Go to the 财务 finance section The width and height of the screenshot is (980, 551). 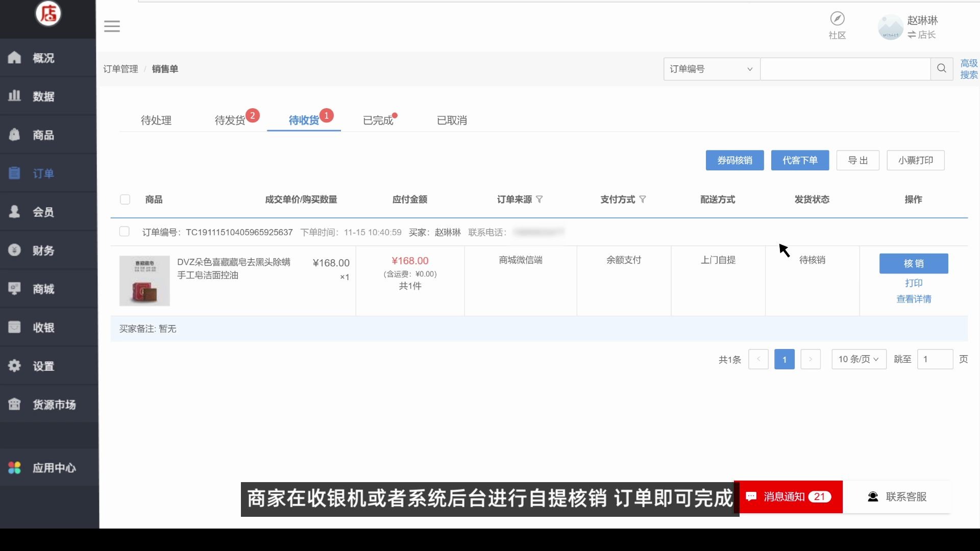(x=43, y=250)
